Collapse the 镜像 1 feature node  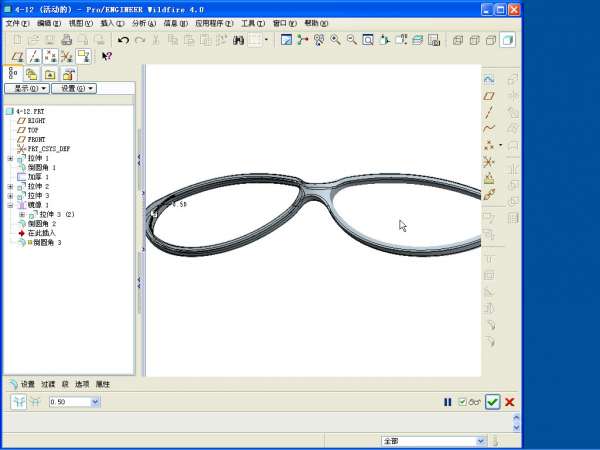(10, 205)
